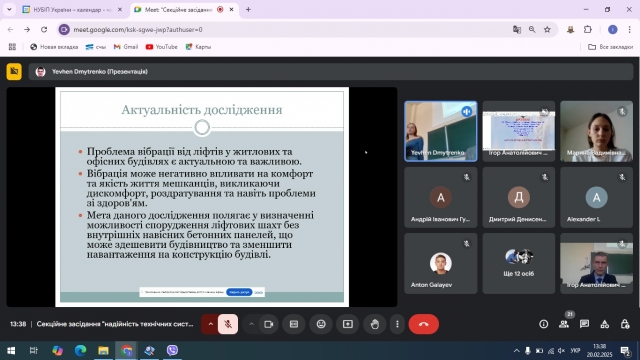Open the Chrome three-dot menu
Image resolution: width=640 pixels, height=360 pixels.
tap(630, 29)
